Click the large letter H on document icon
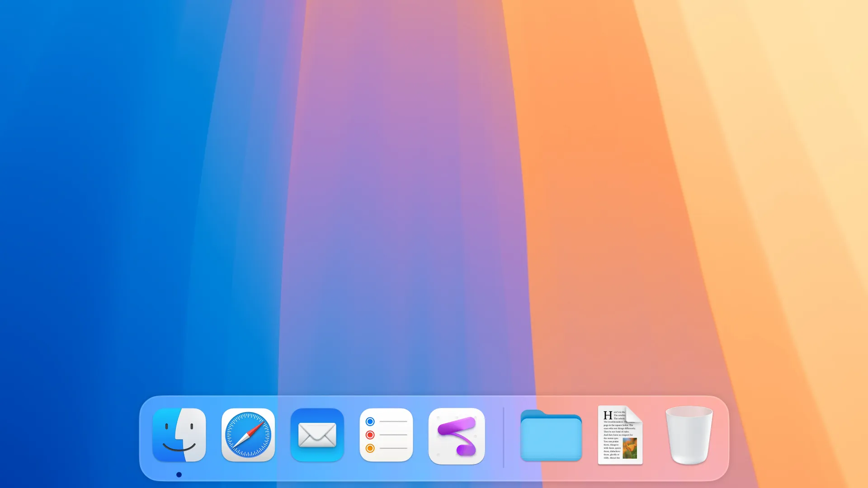868x488 pixels. [x=608, y=415]
